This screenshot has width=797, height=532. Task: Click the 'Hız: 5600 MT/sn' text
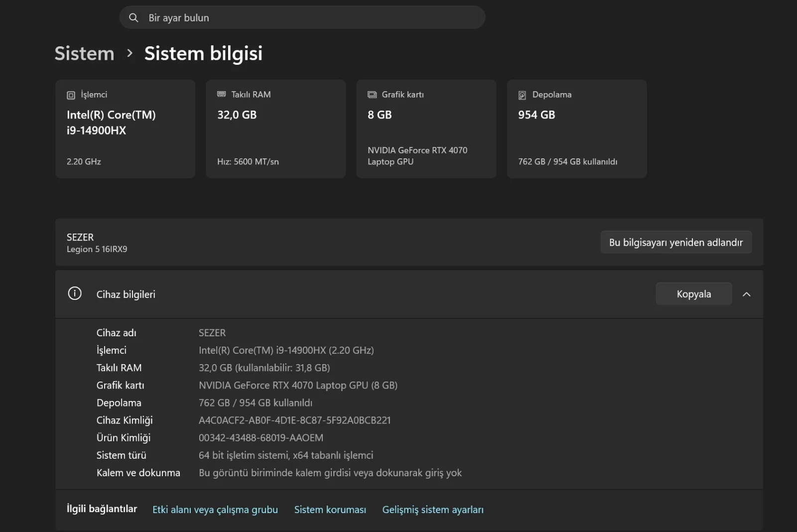pos(248,161)
